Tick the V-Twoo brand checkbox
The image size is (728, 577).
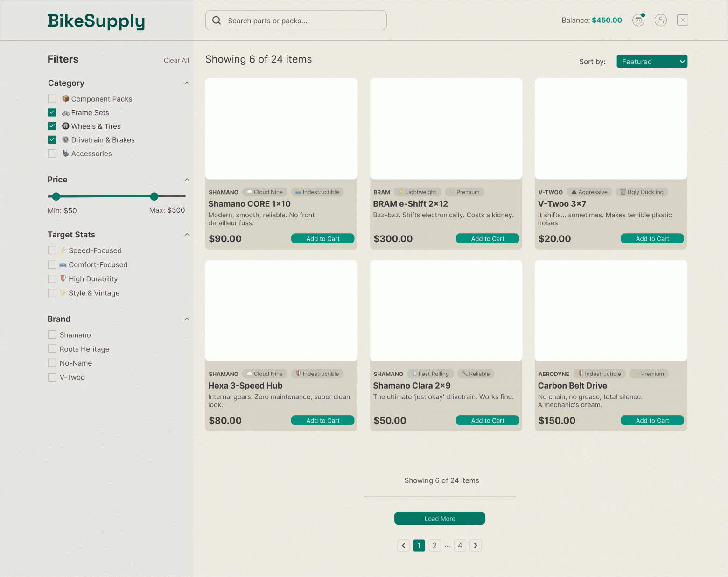[52, 377]
